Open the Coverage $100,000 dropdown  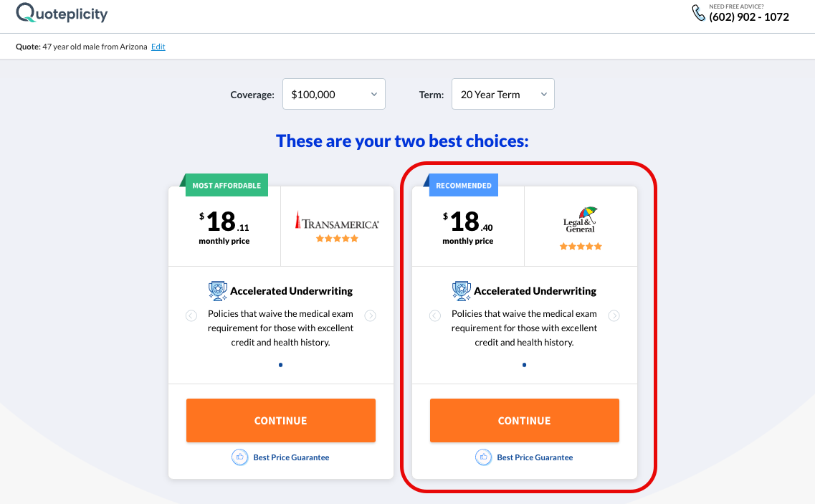point(334,94)
